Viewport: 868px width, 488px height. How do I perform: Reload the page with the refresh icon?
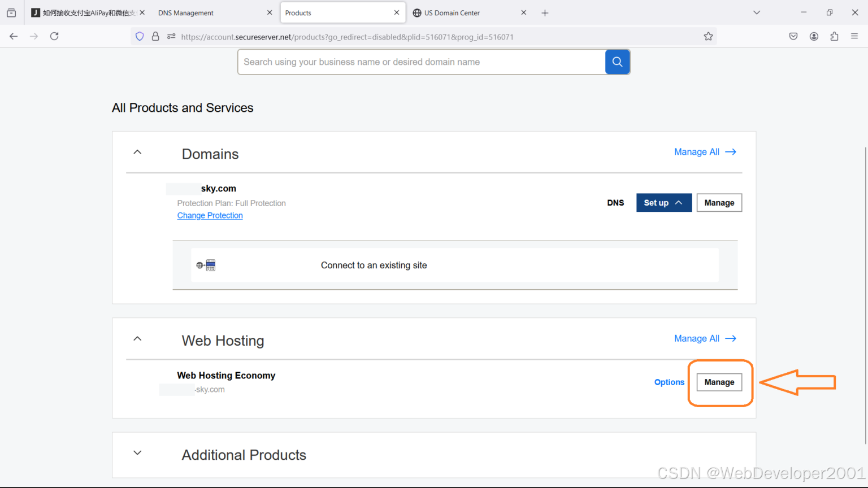point(54,36)
